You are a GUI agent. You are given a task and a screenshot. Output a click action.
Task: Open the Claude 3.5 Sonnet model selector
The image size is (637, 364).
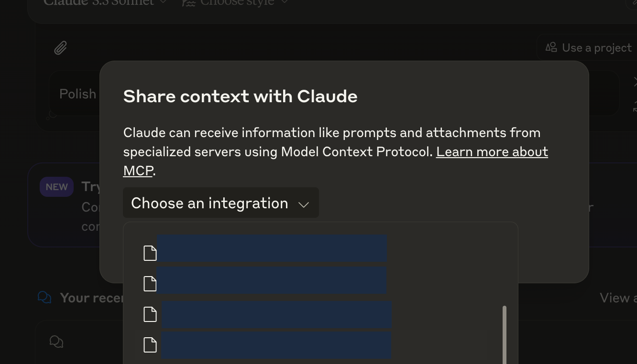coord(105,3)
